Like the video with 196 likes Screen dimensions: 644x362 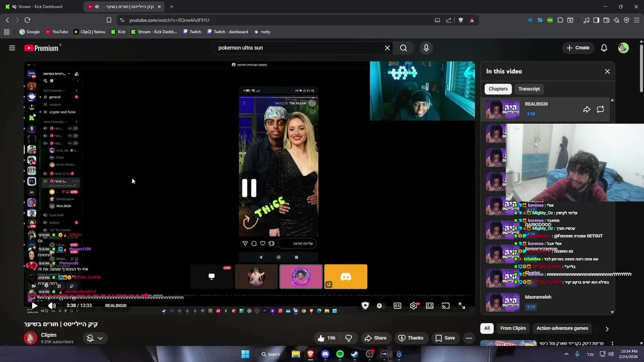point(326,338)
